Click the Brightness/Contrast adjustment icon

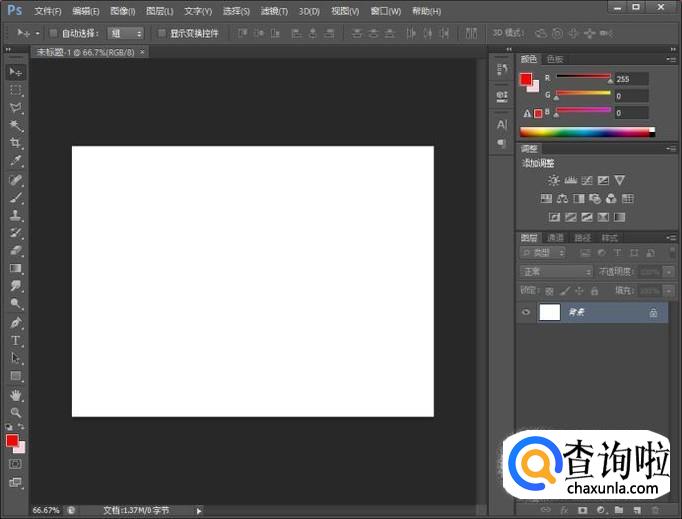553,180
